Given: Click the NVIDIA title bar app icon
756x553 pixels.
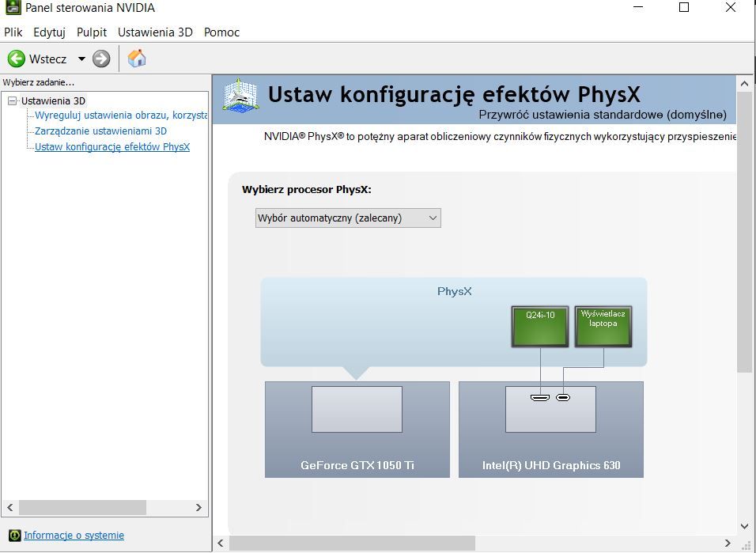Looking at the screenshot, I should (x=13, y=7).
